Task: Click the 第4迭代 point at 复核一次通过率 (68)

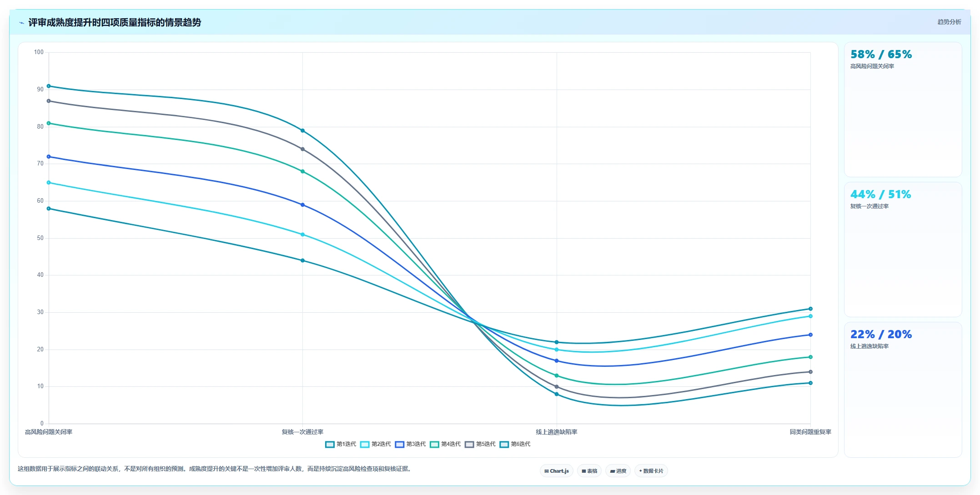Action: (302, 171)
